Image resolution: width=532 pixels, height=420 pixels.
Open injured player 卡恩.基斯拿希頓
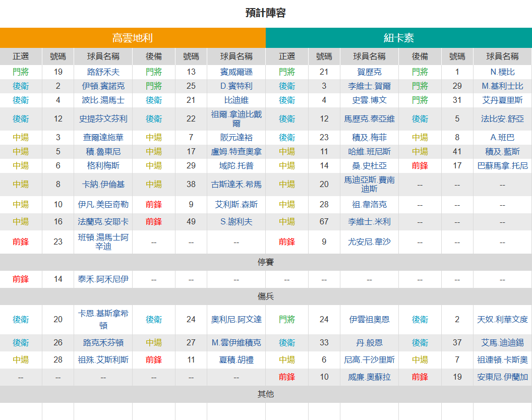click(103, 320)
